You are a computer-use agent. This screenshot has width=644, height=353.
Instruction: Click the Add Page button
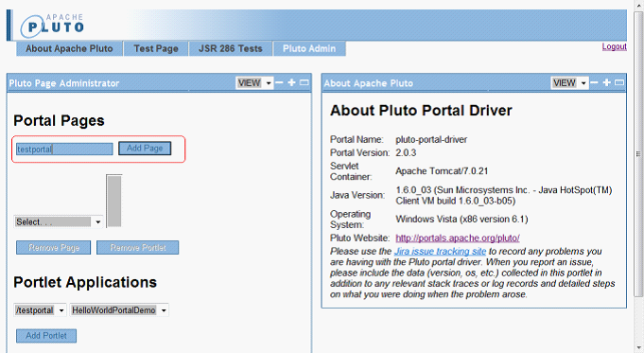[x=145, y=149]
